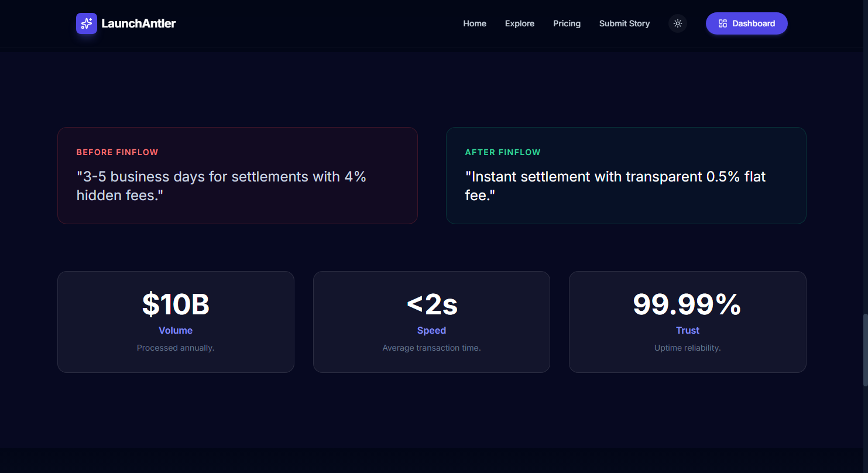This screenshot has width=868, height=473.
Task: Open the Submit Story nav item
Action: [x=625, y=23]
